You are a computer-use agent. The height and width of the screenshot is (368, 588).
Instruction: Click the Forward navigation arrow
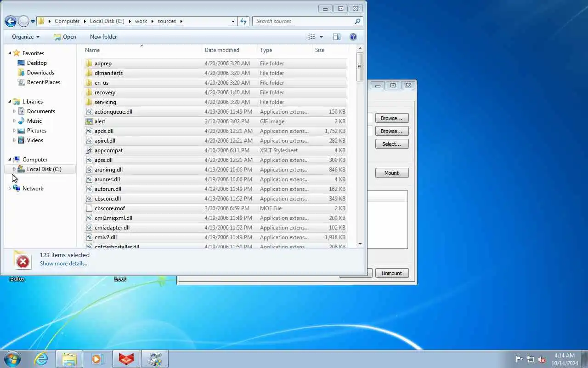tap(23, 21)
